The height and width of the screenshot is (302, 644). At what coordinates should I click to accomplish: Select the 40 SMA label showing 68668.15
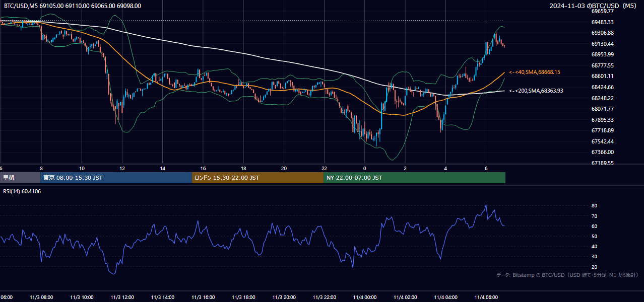(535, 72)
